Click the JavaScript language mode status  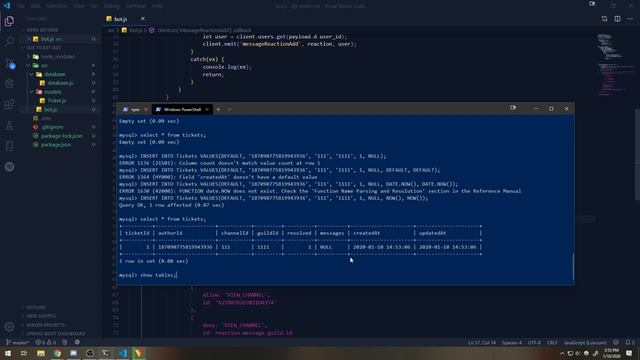585,342
